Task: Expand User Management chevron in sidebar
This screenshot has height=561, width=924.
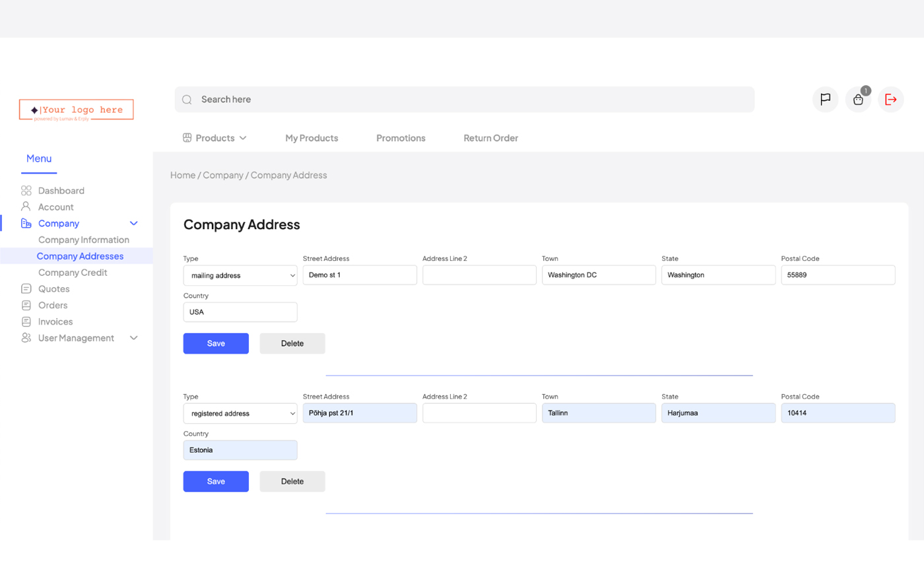Action: [x=134, y=338]
